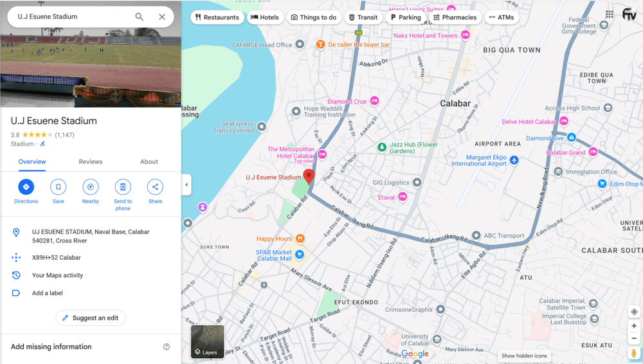Viewport: 643px width, 364px height.
Task: Select Delve Hotel Calabar marker
Action: (564, 121)
